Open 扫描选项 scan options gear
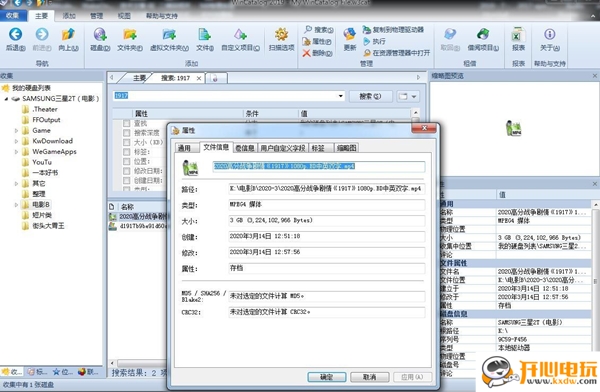 click(281, 34)
